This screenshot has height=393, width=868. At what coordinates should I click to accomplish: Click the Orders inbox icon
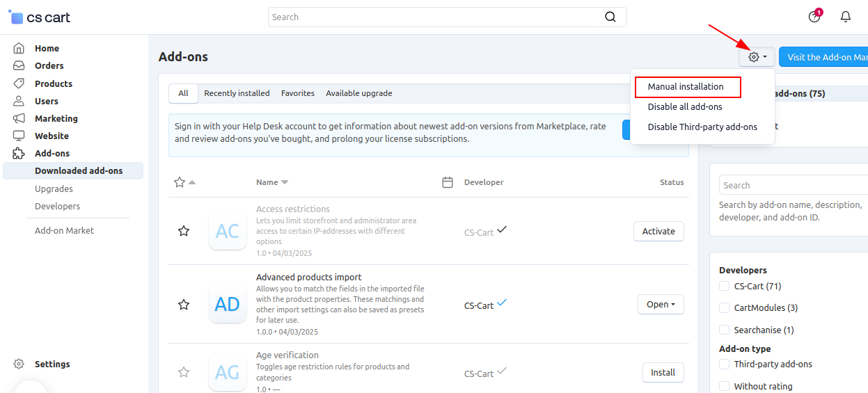[19, 65]
